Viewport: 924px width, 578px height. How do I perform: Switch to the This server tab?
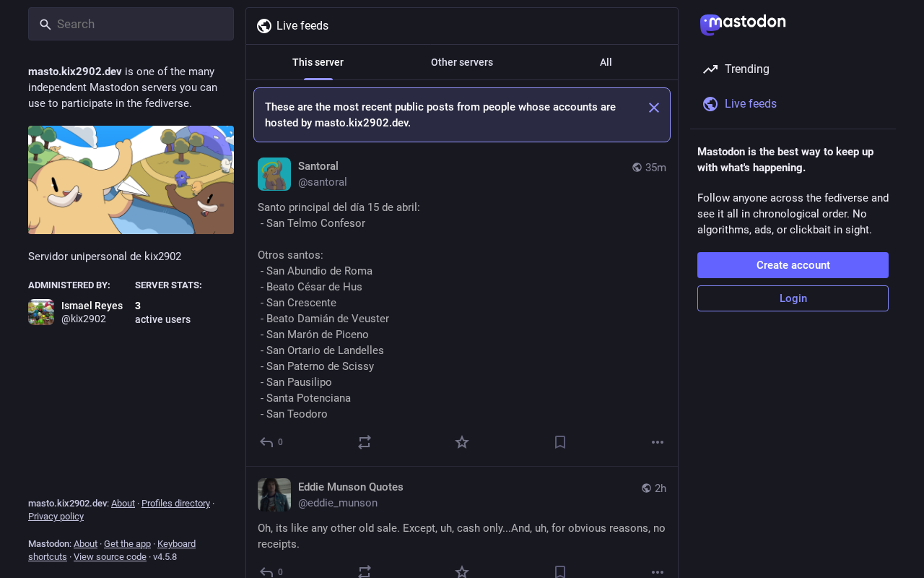[x=318, y=62]
